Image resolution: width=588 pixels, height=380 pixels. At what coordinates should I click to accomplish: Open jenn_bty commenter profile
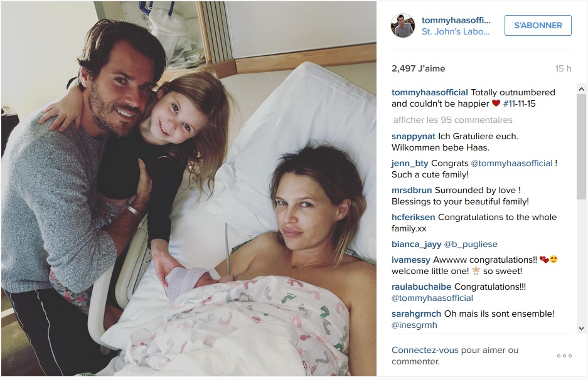pos(410,164)
